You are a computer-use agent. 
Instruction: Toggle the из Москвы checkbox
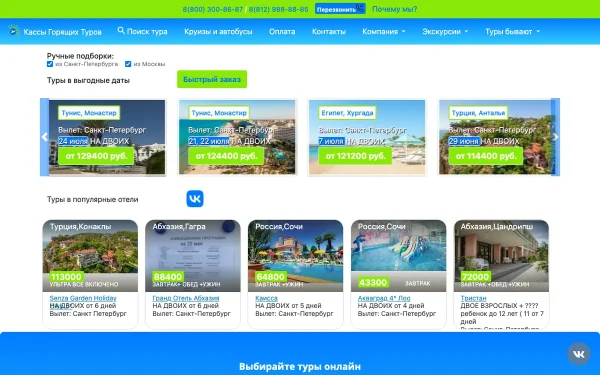128,64
